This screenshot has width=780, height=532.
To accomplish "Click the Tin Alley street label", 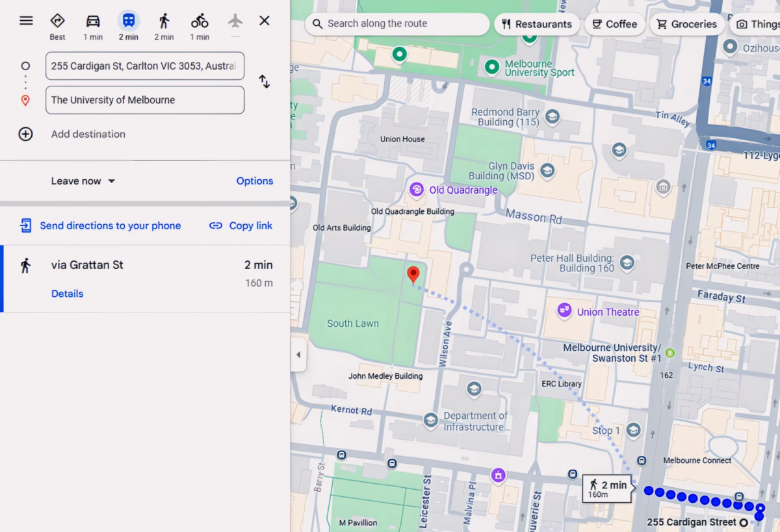I will pyautogui.click(x=673, y=119).
